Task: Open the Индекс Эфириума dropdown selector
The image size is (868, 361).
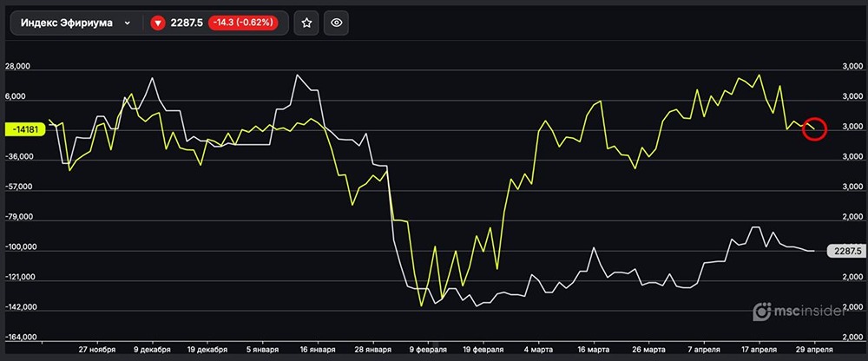Action: tap(76, 23)
